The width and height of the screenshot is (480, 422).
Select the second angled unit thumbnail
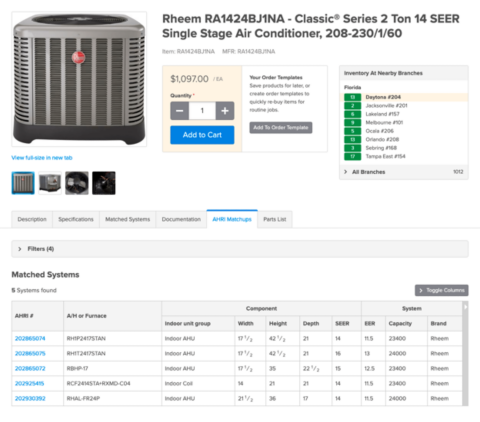(50, 183)
